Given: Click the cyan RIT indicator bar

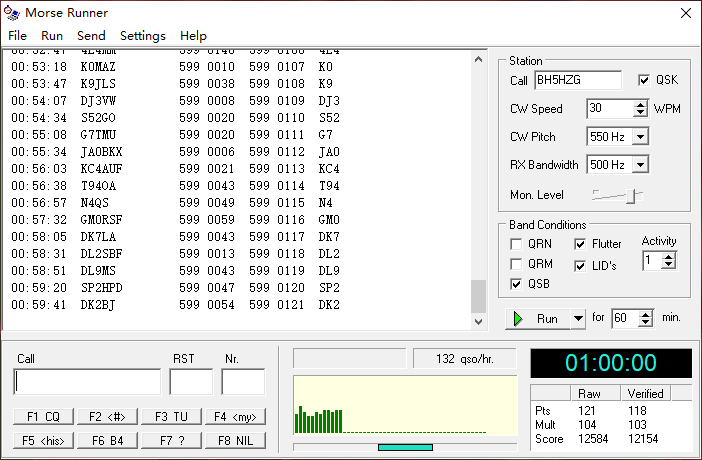Looking at the screenshot, I should (x=405, y=447).
